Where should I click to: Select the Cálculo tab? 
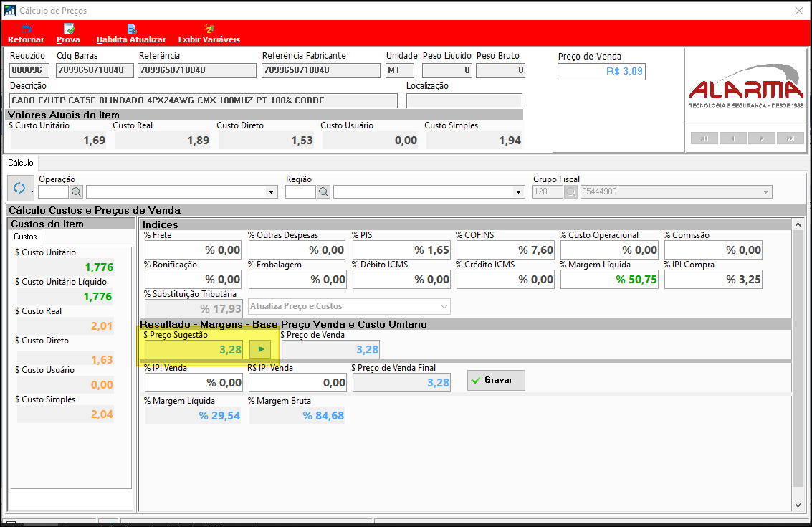[21, 163]
